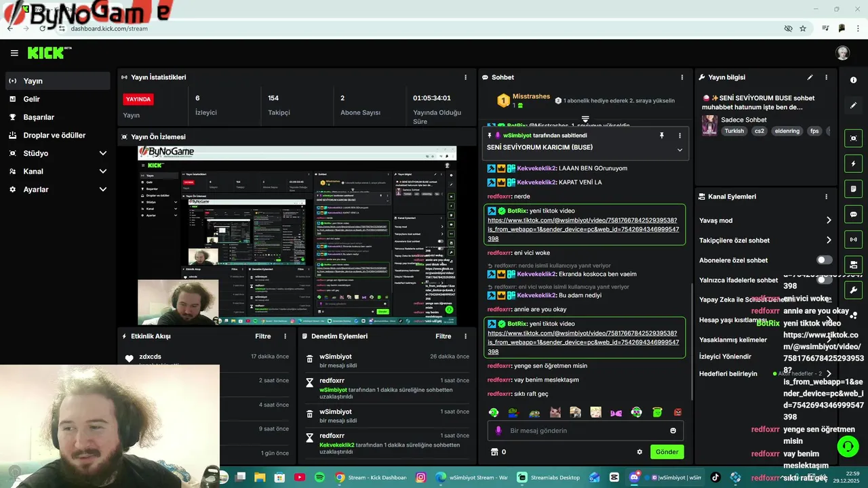Open TikTok from the taskbar
868x488 pixels.
coord(715,477)
